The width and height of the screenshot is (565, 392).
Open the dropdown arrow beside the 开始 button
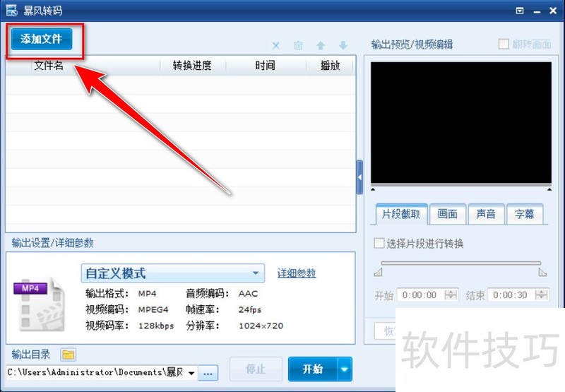coord(345,369)
